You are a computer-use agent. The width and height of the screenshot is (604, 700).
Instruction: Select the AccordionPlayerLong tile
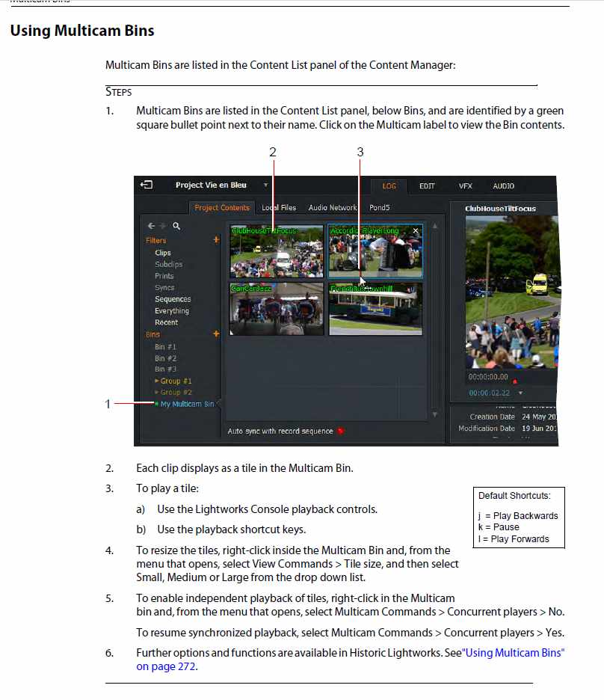coord(375,251)
